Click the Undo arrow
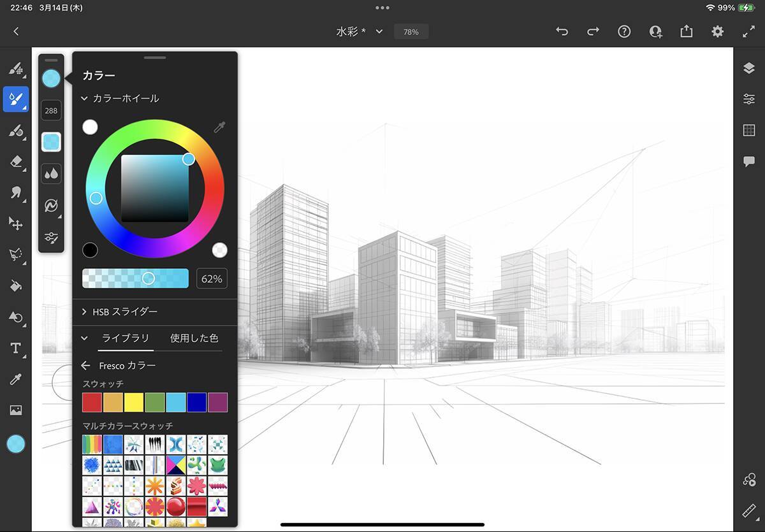This screenshot has height=532, width=765. pos(562,31)
